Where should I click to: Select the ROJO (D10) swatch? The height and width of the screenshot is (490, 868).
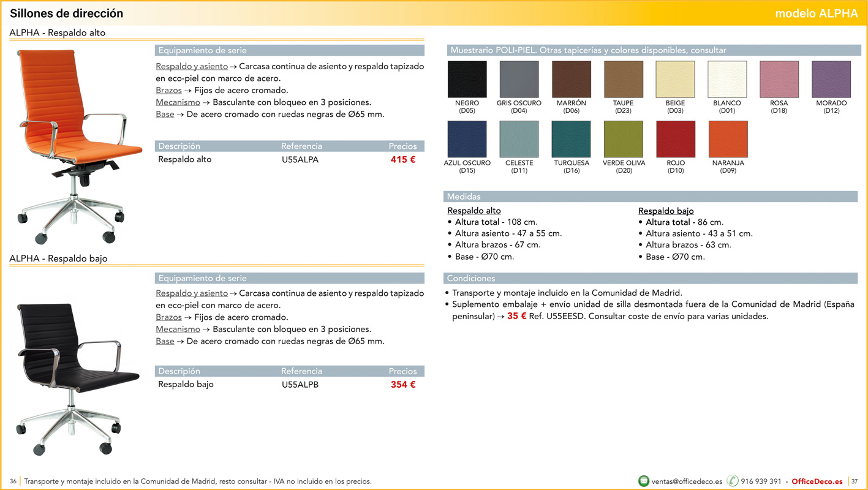tap(676, 139)
